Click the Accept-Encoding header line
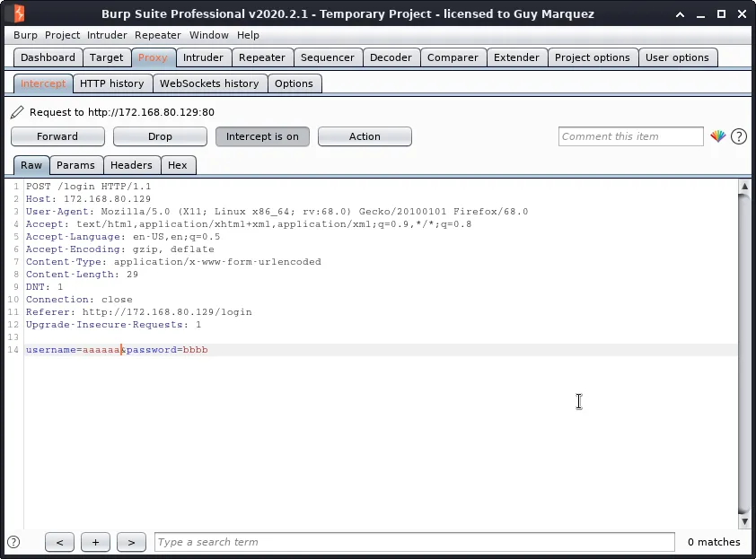 (120, 249)
